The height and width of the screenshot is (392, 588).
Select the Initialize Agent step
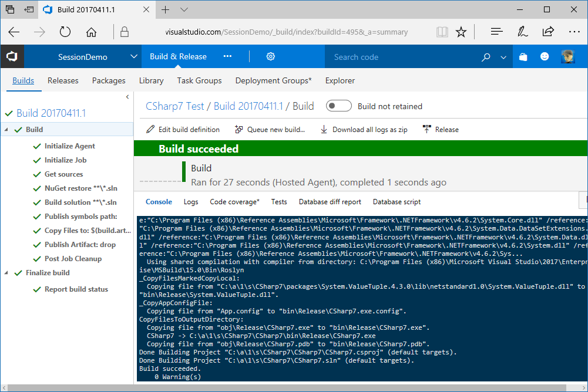coord(70,146)
